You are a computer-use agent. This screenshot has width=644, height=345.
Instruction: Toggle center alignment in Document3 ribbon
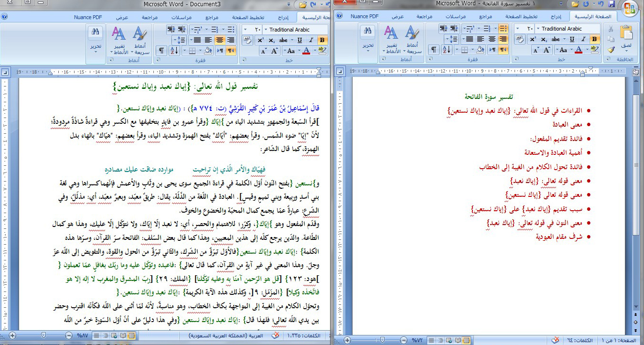(x=220, y=40)
